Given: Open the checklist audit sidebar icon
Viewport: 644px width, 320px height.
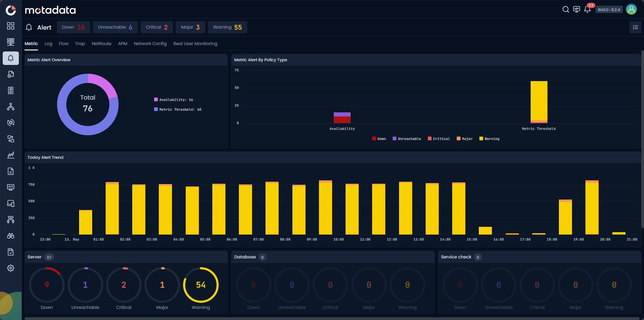Looking at the screenshot, I should click(11, 252).
